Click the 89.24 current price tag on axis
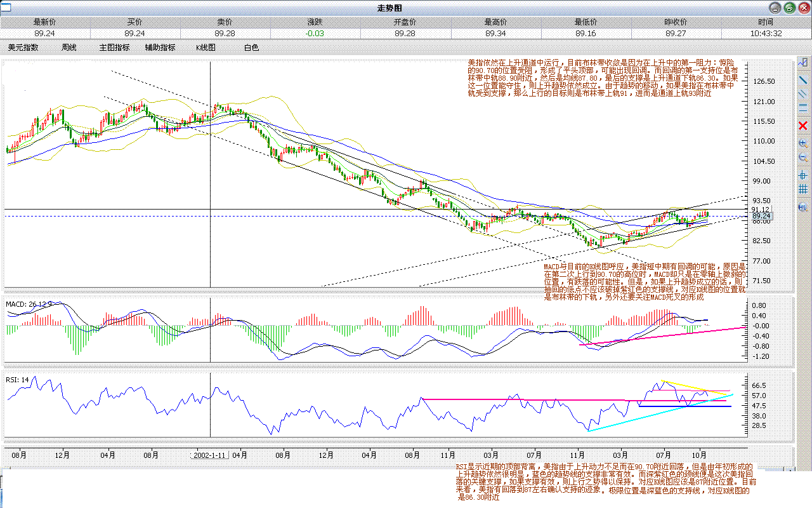Image resolution: width=812 pixels, height=508 pixels. [x=761, y=217]
